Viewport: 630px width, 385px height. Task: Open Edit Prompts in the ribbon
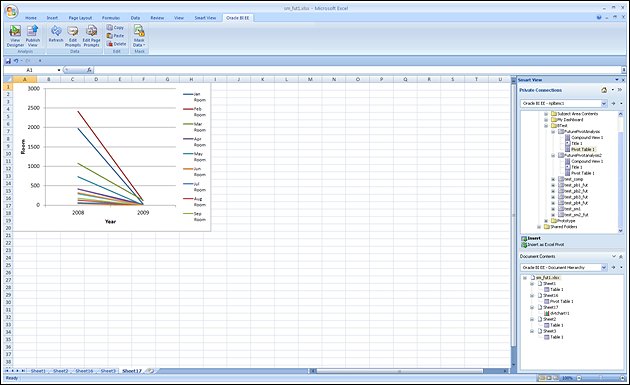coord(73,36)
